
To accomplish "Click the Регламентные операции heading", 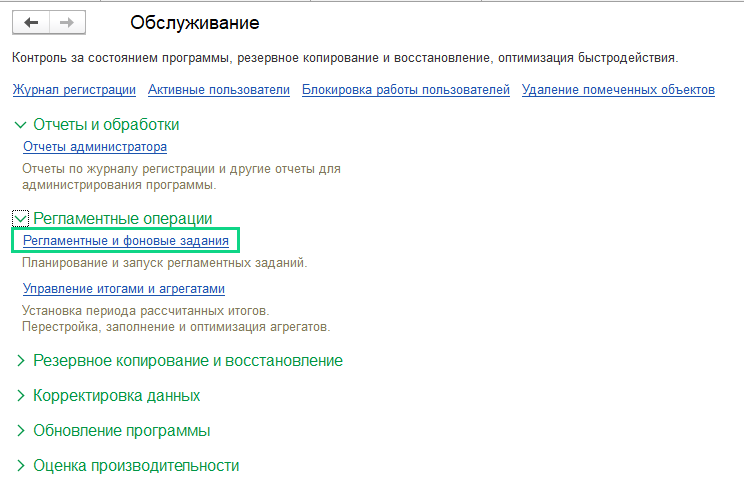I will pos(123,219).
